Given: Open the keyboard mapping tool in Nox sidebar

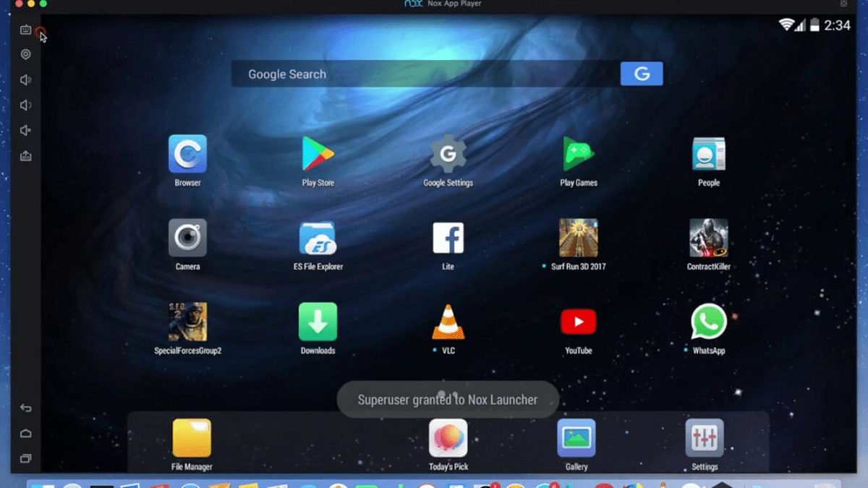Looking at the screenshot, I should tap(26, 30).
